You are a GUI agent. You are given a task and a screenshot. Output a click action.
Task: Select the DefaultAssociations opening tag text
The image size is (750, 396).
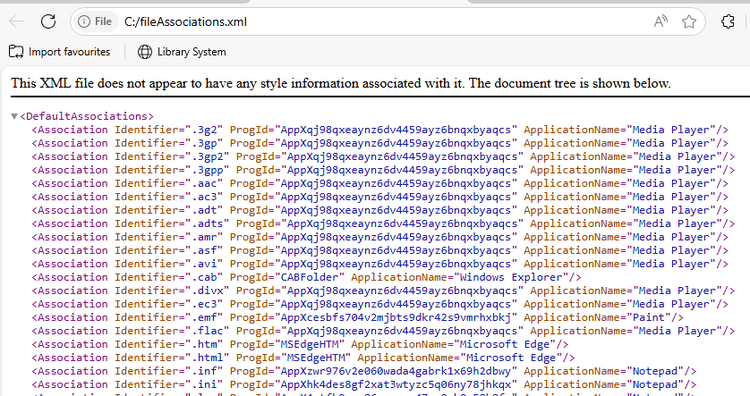(87, 116)
